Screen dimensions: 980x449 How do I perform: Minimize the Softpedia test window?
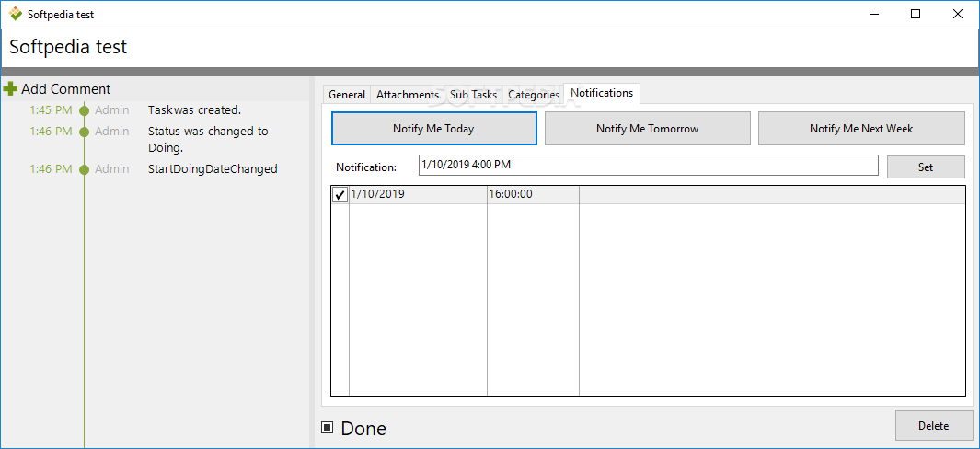pyautogui.click(x=874, y=14)
